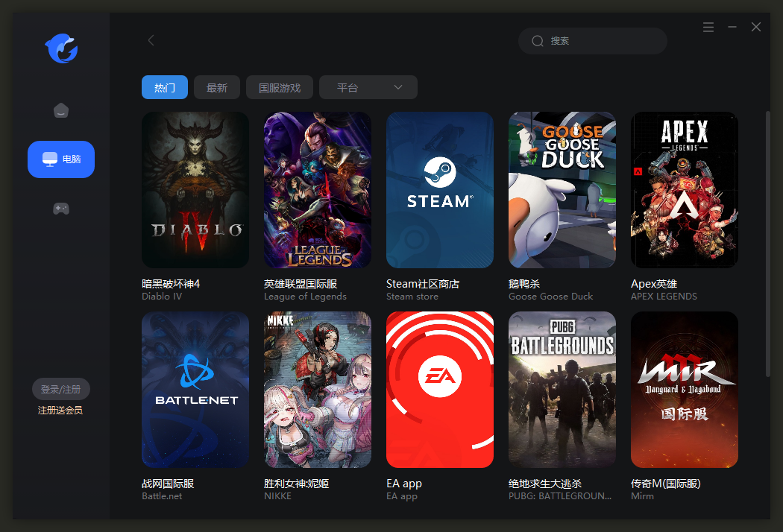
Task: Click the 绝地求生大逃杀 title text
Action: pos(545,484)
